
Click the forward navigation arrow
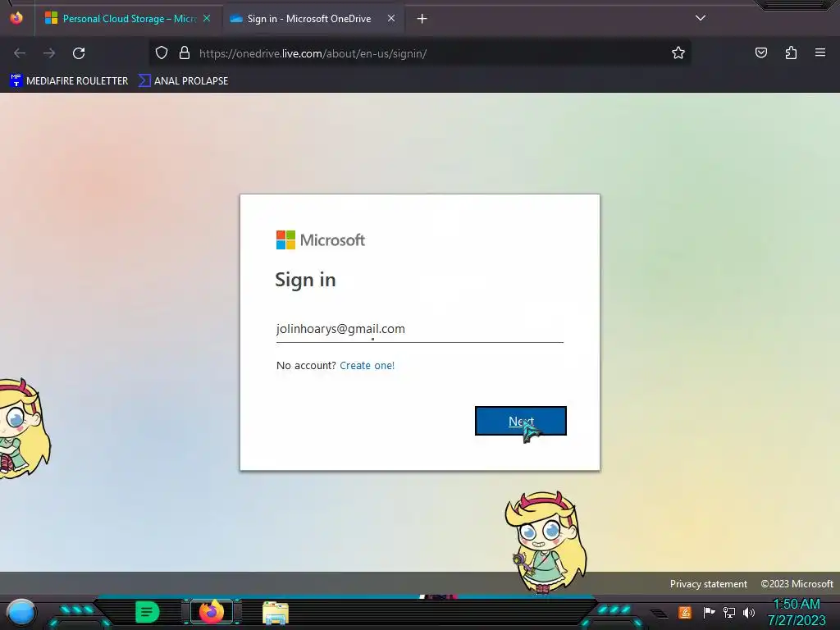(49, 53)
